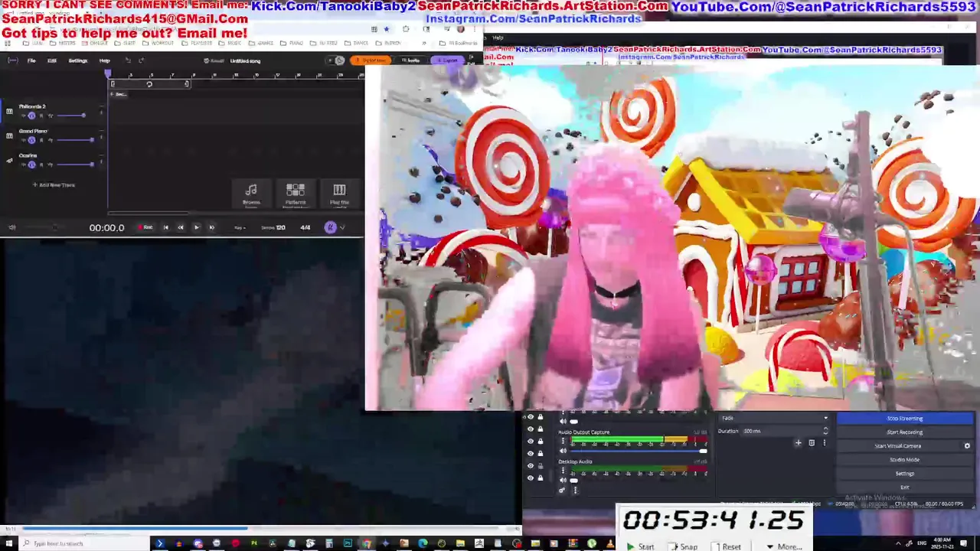Image resolution: width=980 pixels, height=551 pixels.
Task: Open the Edit menu in the music editor
Action: 52,60
